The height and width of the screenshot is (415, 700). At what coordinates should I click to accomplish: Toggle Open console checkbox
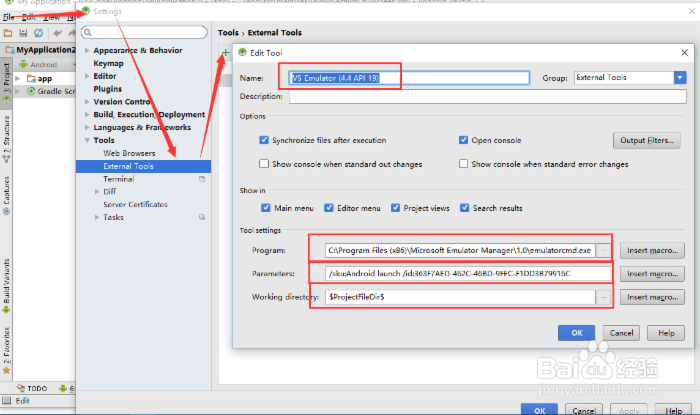click(463, 140)
